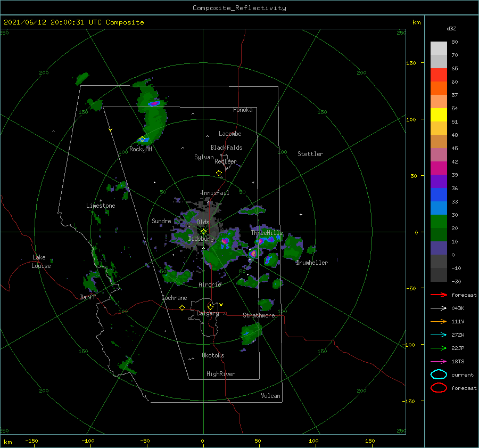Select the Sylvan label

(x=204, y=157)
